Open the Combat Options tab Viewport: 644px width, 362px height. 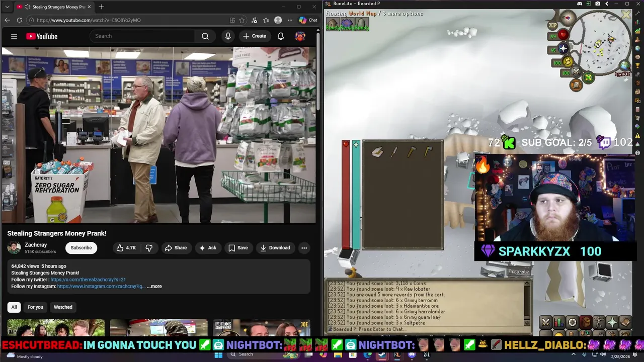coord(546,322)
